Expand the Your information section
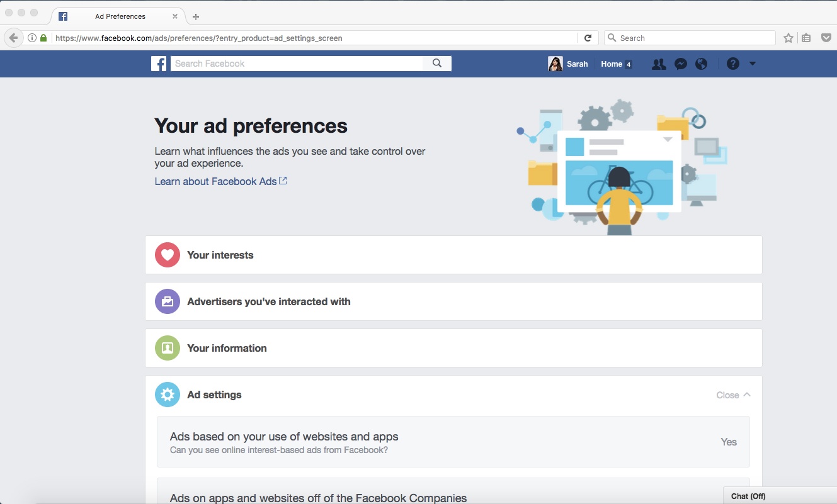837x504 pixels. click(453, 348)
